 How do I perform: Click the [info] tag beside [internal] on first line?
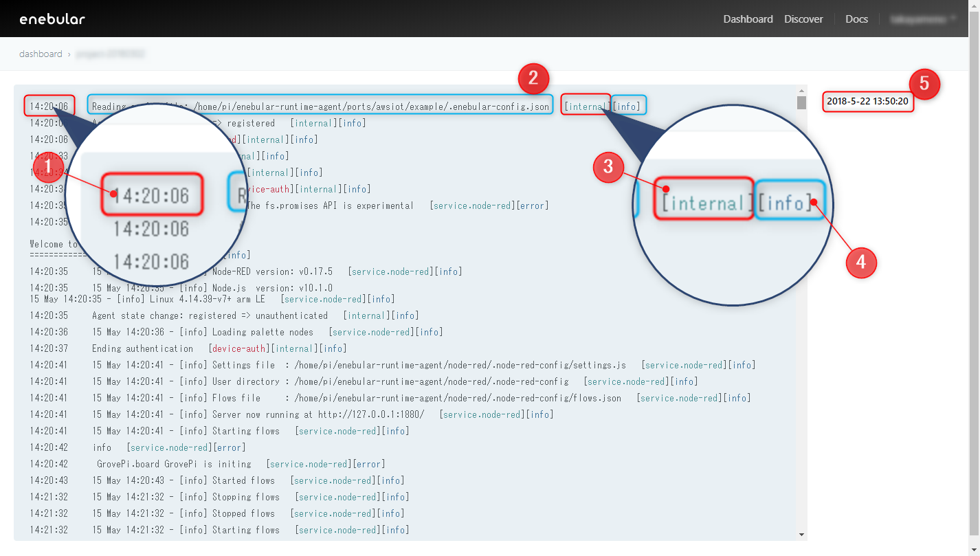pyautogui.click(x=627, y=105)
